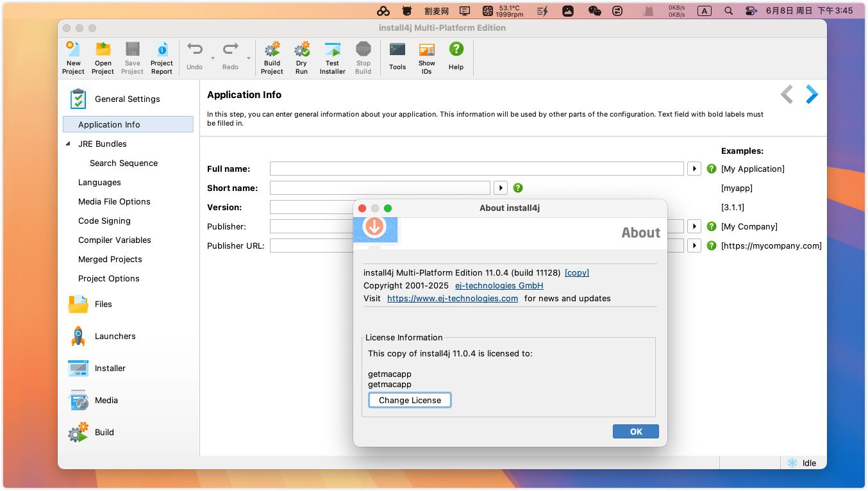Select Code Signing in the sidebar
This screenshot has height=491, width=868.
click(x=104, y=221)
